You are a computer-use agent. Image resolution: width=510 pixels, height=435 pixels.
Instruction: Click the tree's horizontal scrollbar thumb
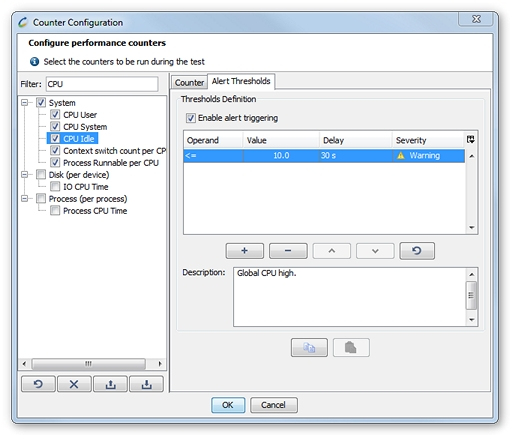89,363
